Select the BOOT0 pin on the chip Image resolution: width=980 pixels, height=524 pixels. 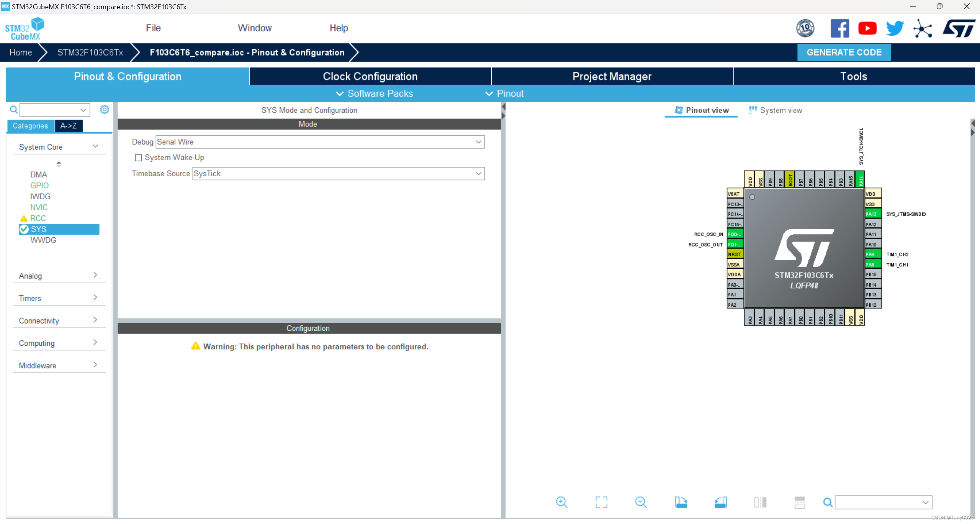[789, 179]
